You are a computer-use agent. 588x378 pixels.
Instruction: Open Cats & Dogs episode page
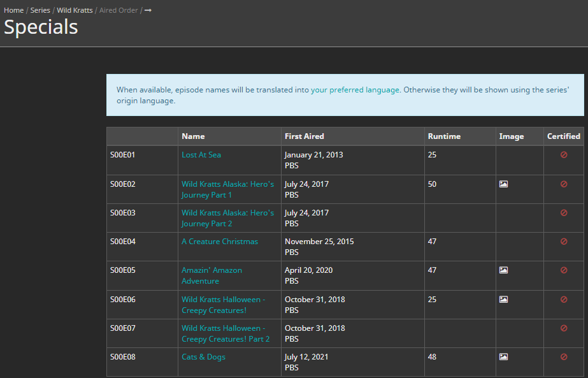203,357
